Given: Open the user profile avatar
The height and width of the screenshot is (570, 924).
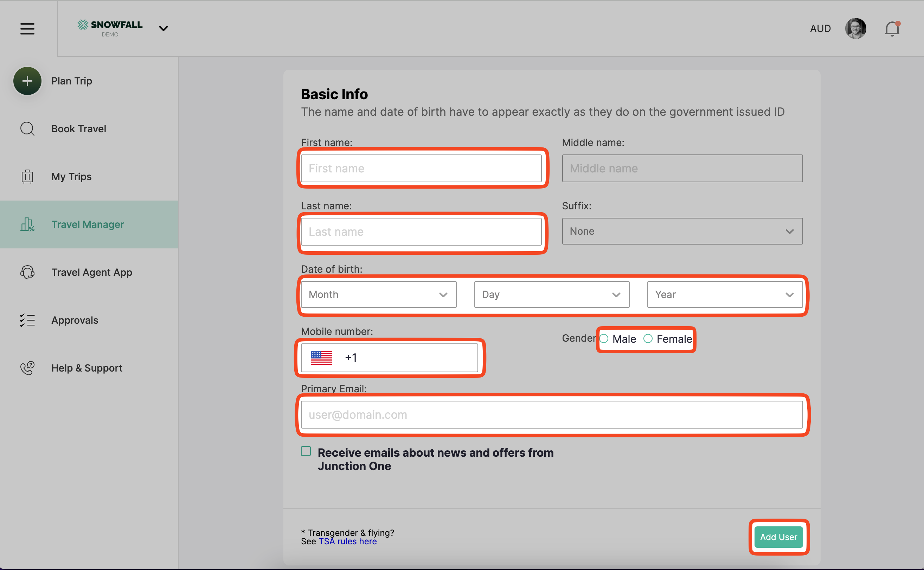Looking at the screenshot, I should 855,28.
